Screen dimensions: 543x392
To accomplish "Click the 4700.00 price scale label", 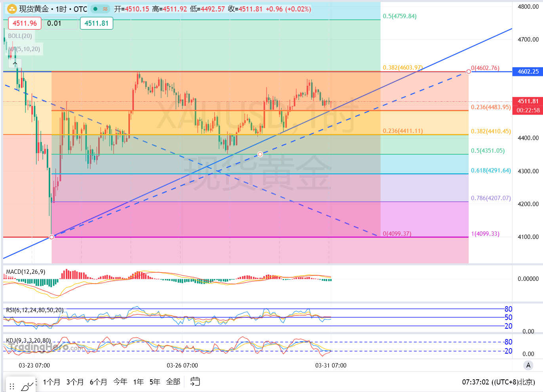I will [528, 40].
